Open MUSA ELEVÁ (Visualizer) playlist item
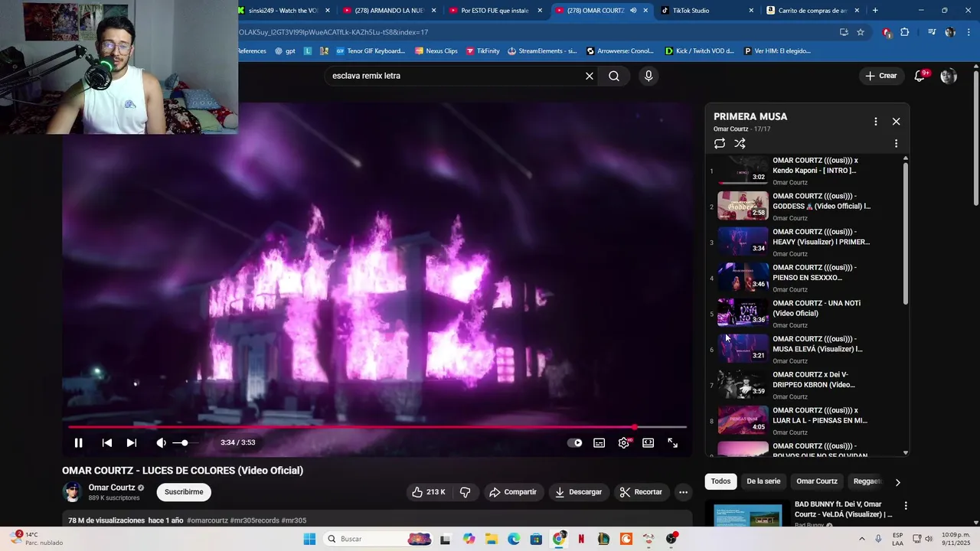The width and height of the screenshot is (980, 551). click(804, 349)
